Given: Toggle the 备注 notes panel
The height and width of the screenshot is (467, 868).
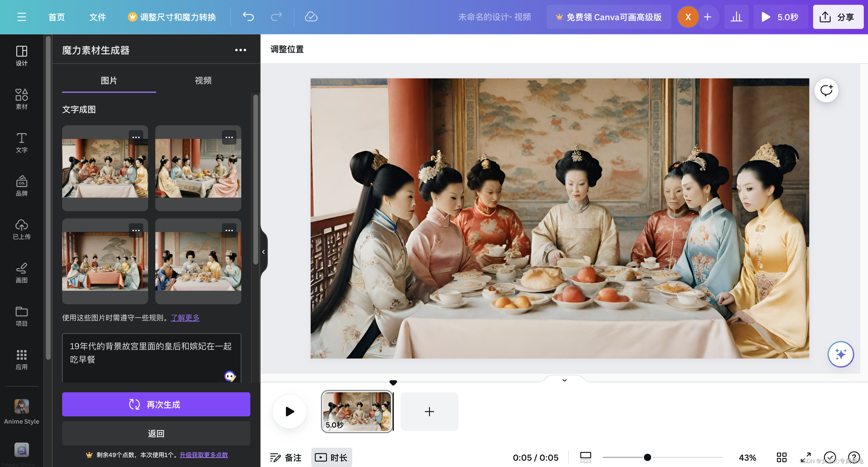Looking at the screenshot, I should coord(286,457).
